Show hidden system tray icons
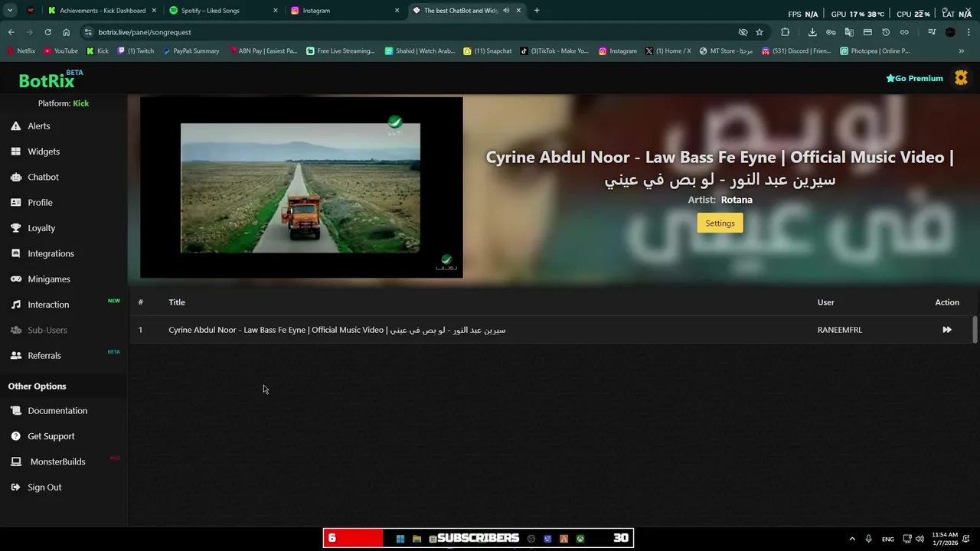The image size is (980, 551). pos(851,539)
